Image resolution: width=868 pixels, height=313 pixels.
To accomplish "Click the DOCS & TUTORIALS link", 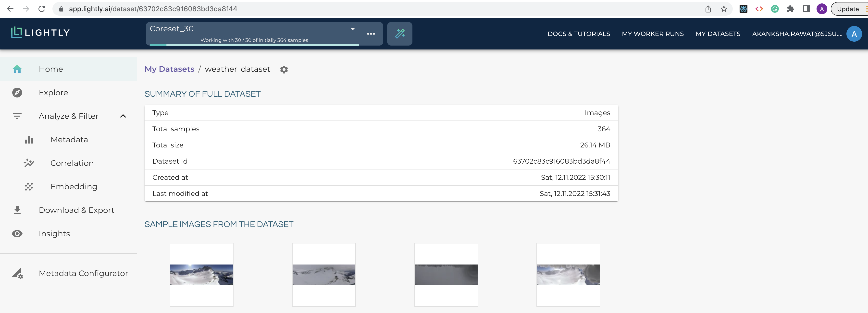I will 579,34.
